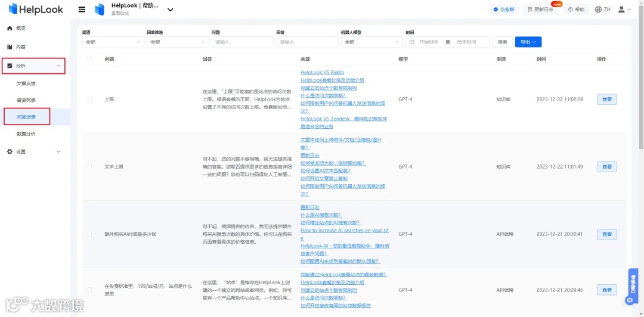Click the 来源 column header
This screenshot has width=644, height=317.
point(305,59)
